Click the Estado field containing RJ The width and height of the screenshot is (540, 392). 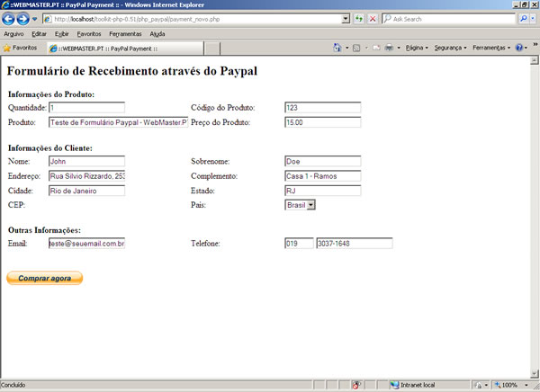tap(323, 191)
